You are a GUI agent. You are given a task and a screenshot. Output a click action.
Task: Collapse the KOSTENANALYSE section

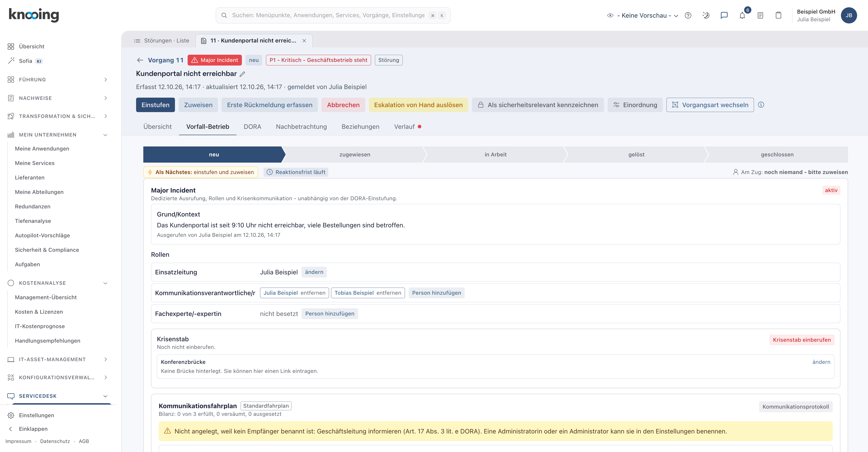tap(58, 283)
